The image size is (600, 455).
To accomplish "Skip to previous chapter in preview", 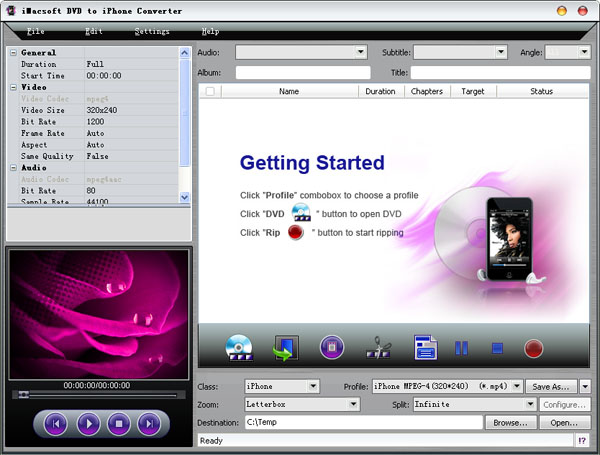I will point(56,424).
